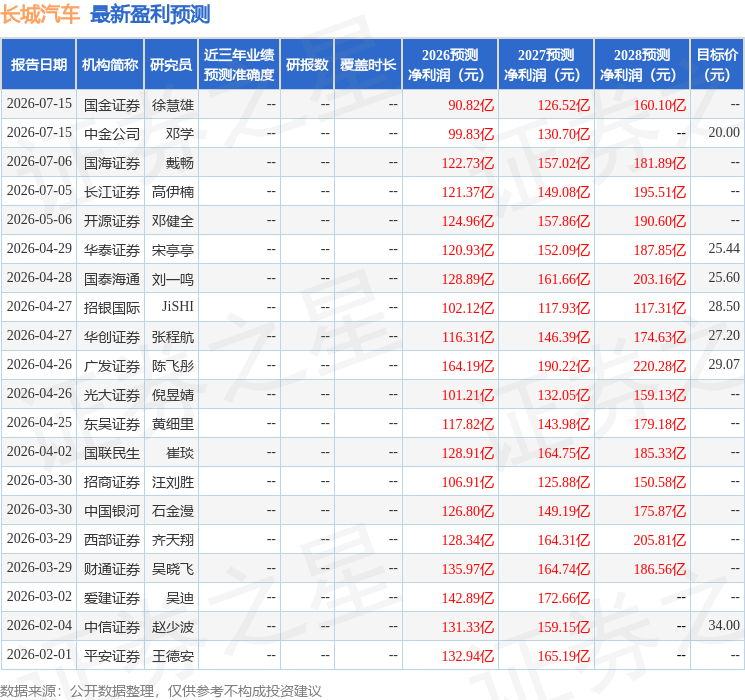The width and height of the screenshot is (745, 700).
Task: Select the 2027预测净利润 column header
Action: [x=546, y=65]
